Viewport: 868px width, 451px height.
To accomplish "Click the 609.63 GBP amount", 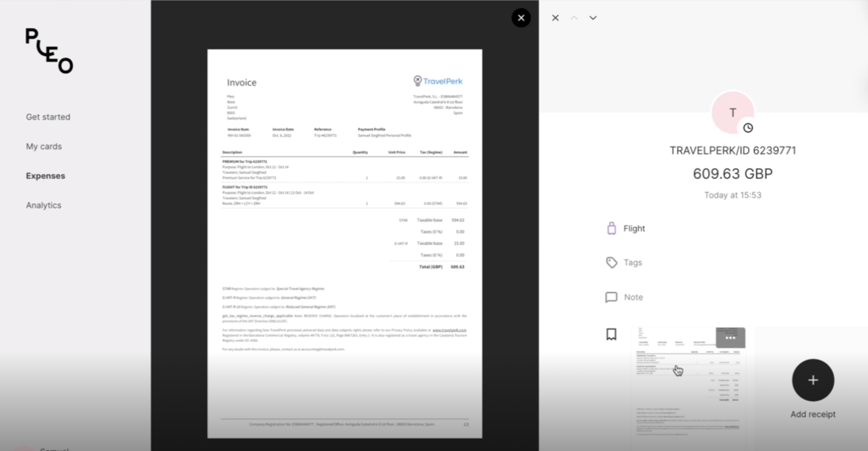I will point(733,174).
